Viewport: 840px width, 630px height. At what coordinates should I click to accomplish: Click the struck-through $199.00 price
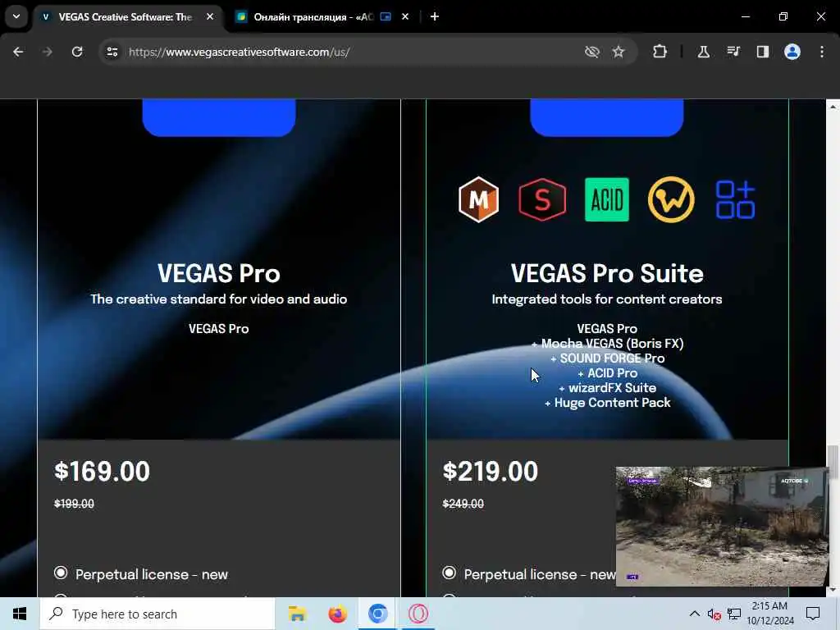pos(74,504)
